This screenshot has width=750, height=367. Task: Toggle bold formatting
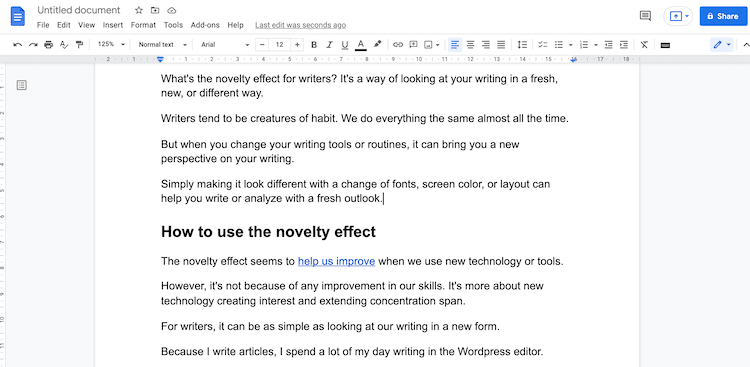(314, 45)
